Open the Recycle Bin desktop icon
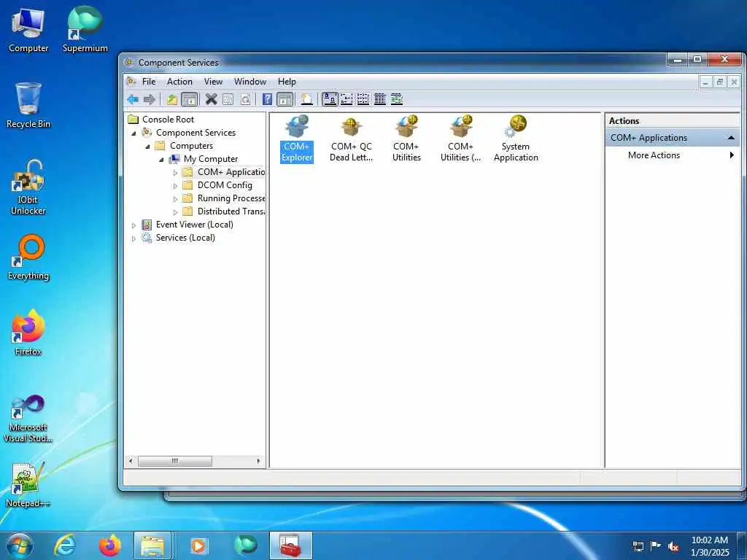 (28, 106)
